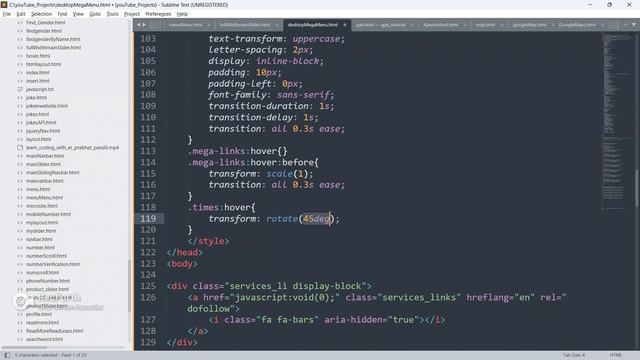
Task: Open mobileNumber.html from the sidebar
Action: click(x=48, y=214)
